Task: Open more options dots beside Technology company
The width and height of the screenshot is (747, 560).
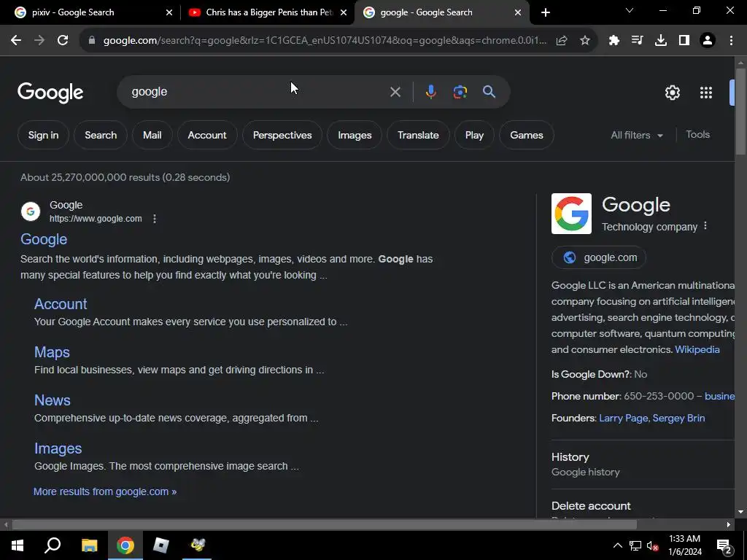Action: [705, 226]
